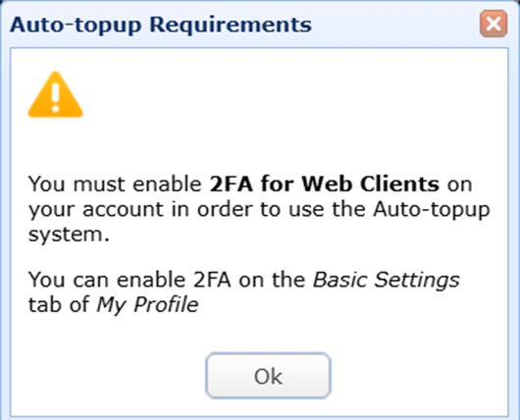Click the words "You can enable 2FA"
This screenshot has width=520, height=420.
pos(130,280)
